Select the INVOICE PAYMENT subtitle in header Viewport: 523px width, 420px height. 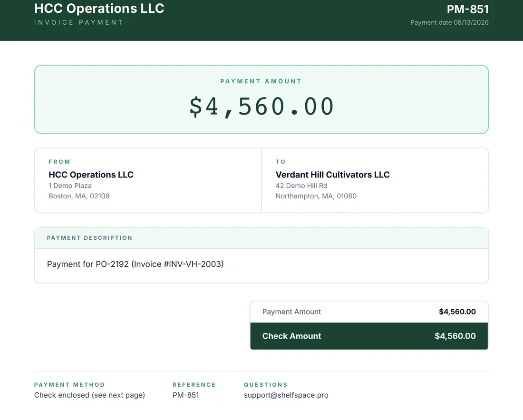pos(78,22)
